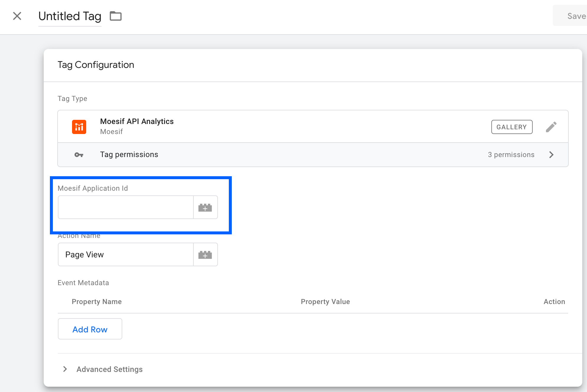The image size is (587, 392).
Task: Edit tag type with the pencil icon
Action: coord(551,127)
